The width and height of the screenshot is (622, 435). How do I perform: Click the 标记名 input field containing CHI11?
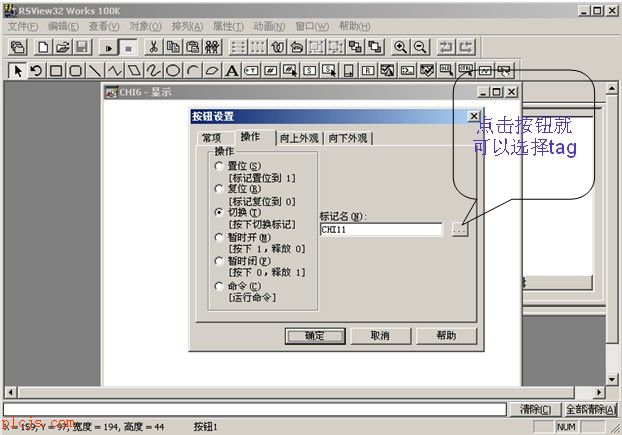click(x=381, y=229)
